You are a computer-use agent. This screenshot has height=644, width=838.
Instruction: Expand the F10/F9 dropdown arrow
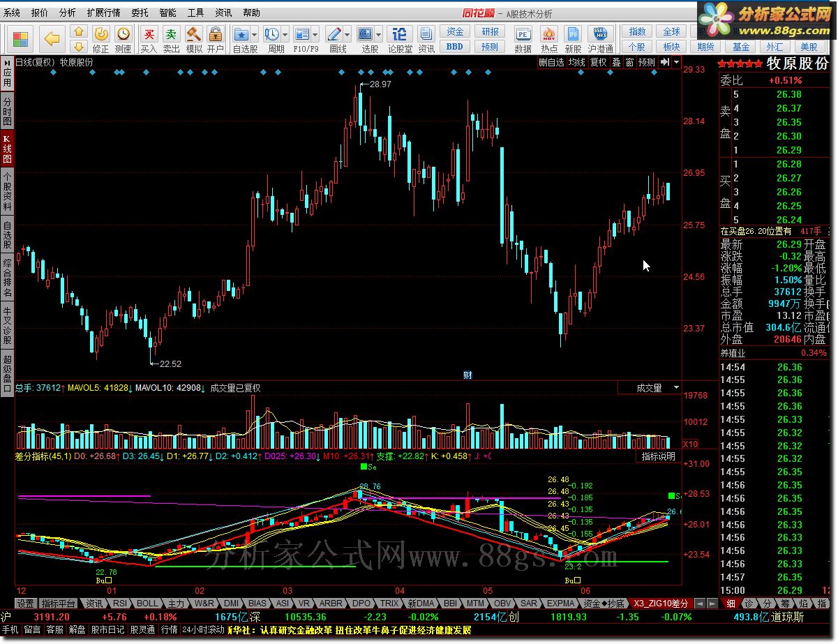pyautogui.click(x=315, y=33)
